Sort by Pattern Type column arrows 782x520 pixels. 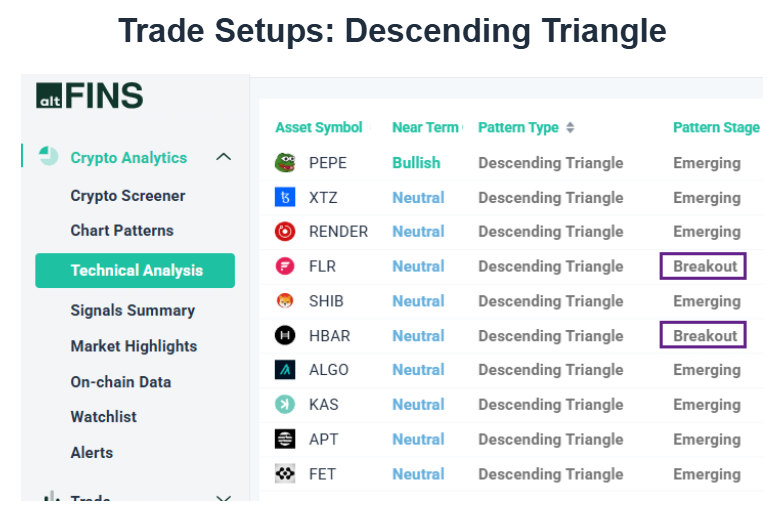(570, 128)
